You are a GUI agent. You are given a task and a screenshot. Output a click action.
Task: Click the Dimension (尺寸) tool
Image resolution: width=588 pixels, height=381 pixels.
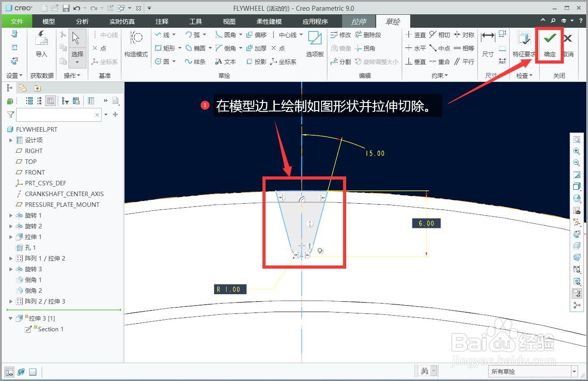tap(488, 44)
